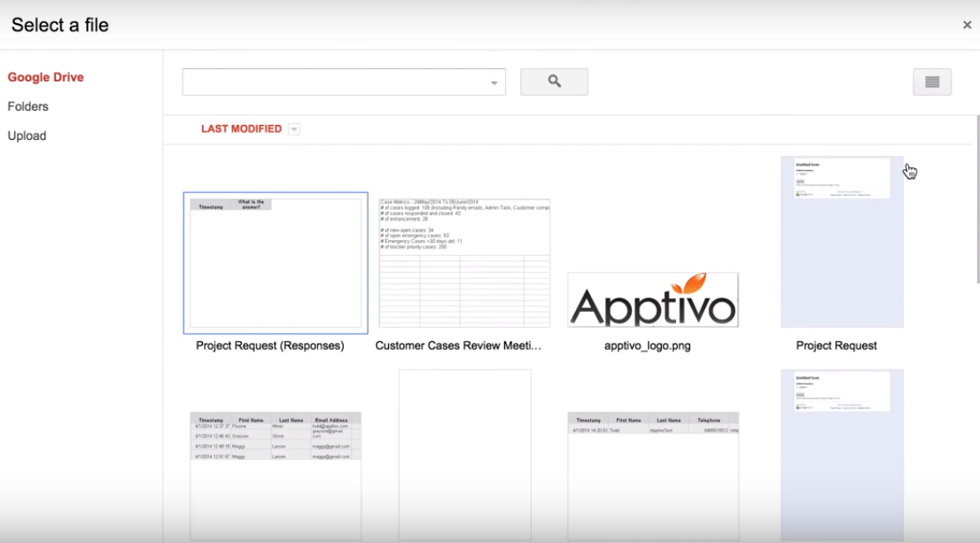Switch to the Folders section

pyautogui.click(x=28, y=105)
